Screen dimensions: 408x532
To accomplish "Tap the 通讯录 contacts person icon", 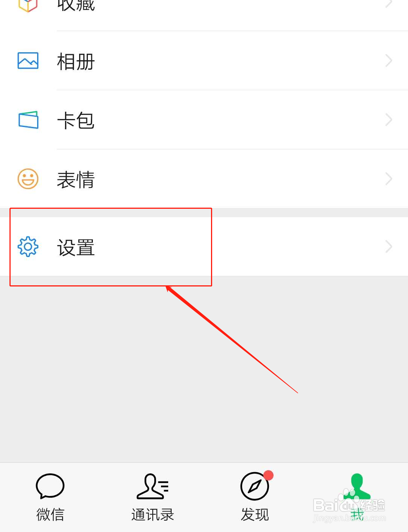I will pos(152,486).
